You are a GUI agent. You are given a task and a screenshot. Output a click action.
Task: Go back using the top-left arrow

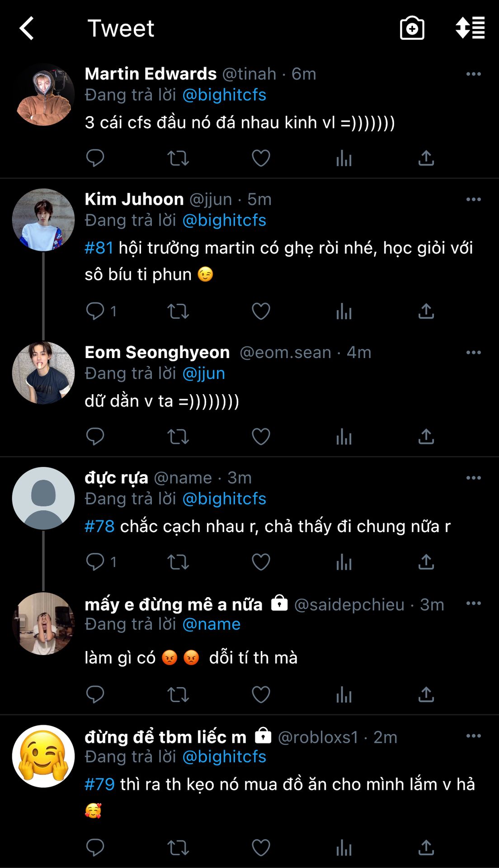tap(27, 28)
